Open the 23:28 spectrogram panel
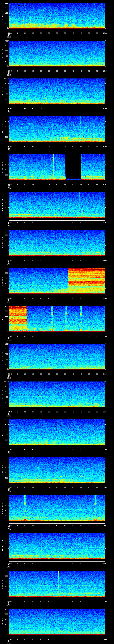Viewport: 114px width, 644px height. 57,546
